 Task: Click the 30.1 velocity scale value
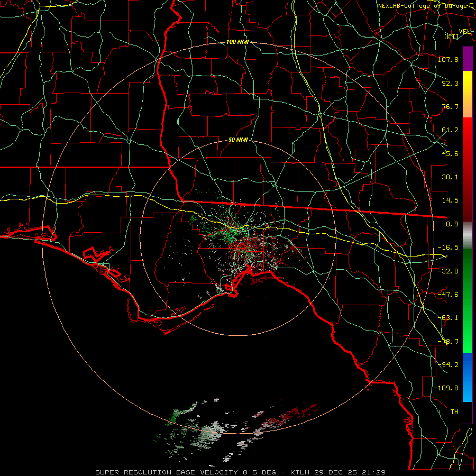coord(450,177)
